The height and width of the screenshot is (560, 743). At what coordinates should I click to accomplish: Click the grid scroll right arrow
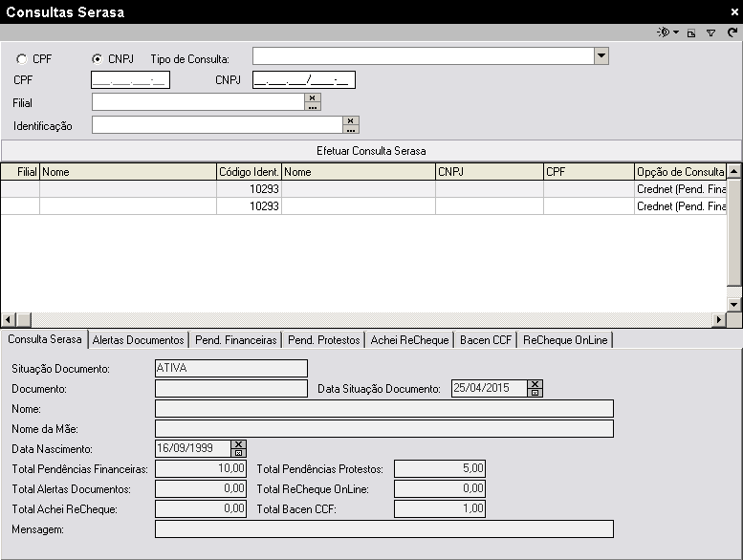(719, 319)
